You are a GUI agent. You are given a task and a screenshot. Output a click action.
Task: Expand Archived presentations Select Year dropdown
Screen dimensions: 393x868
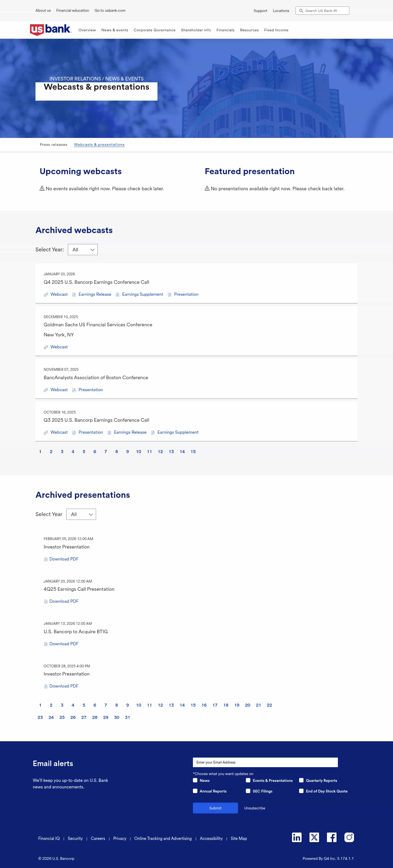81,514
